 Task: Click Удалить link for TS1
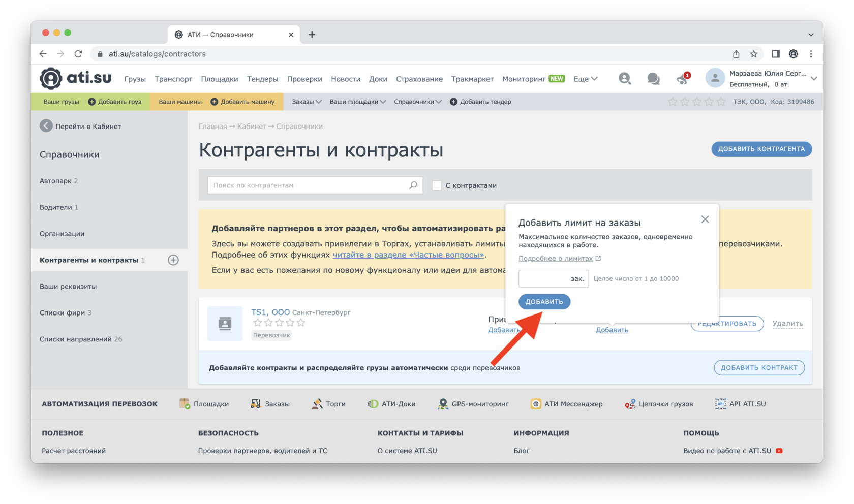click(788, 324)
